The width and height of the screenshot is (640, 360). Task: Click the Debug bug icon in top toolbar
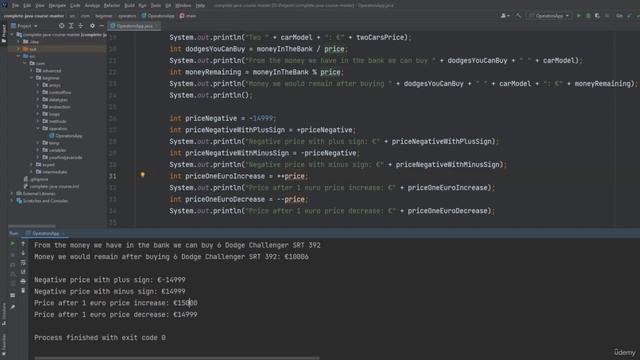tap(588, 16)
